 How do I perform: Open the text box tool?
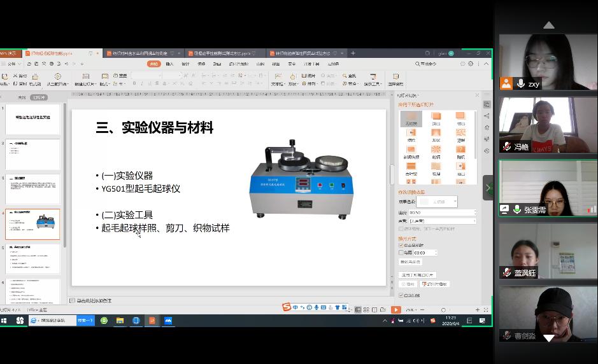point(277,76)
